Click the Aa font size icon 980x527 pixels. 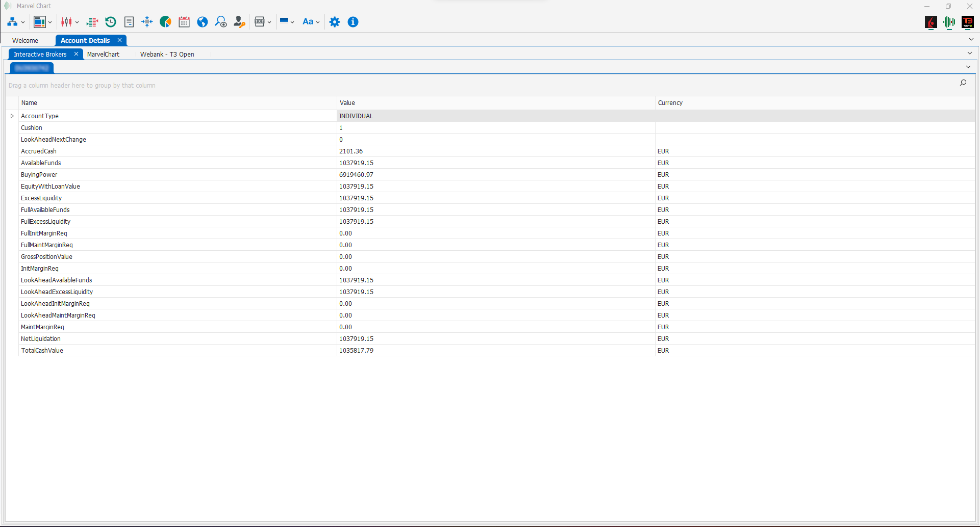(308, 22)
